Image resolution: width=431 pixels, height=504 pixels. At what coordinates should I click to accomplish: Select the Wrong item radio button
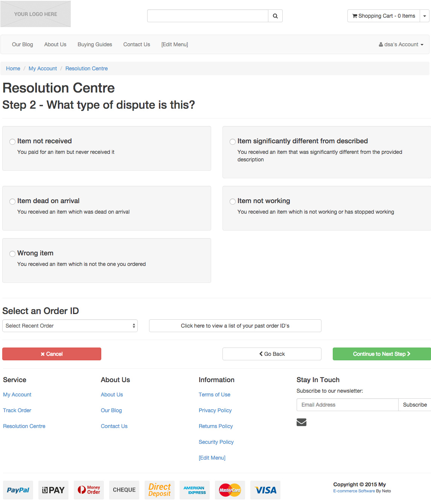point(12,254)
